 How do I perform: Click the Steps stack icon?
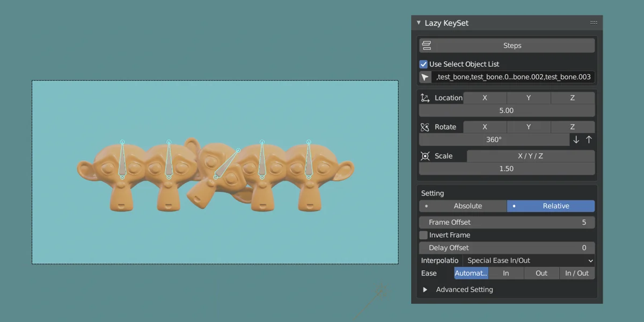[x=427, y=46]
